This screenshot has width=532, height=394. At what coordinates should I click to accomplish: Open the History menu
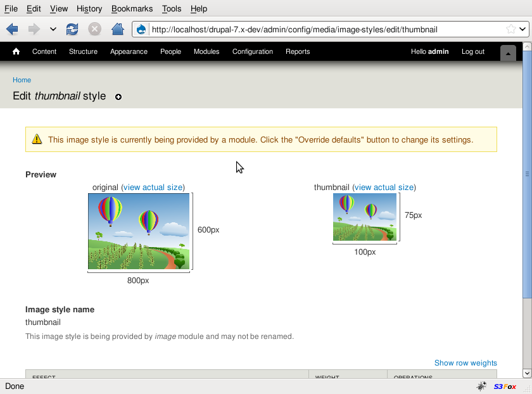pos(89,9)
